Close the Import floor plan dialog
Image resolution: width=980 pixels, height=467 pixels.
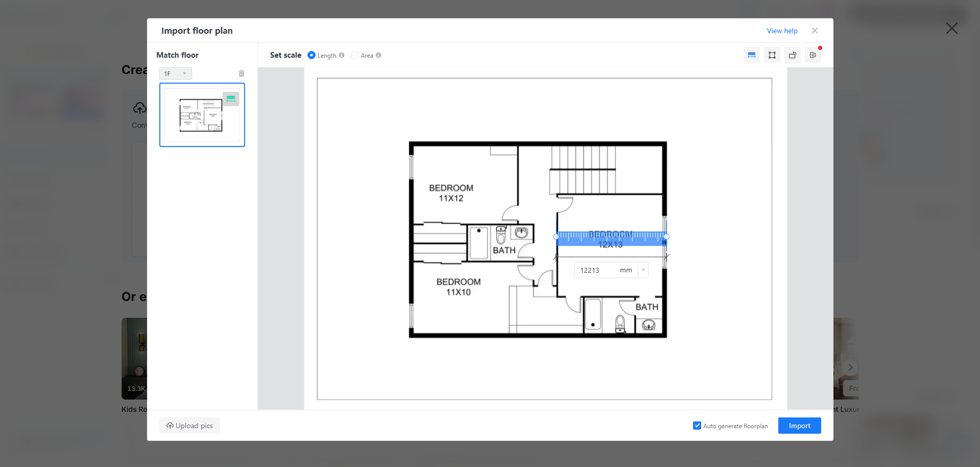[x=815, y=30]
